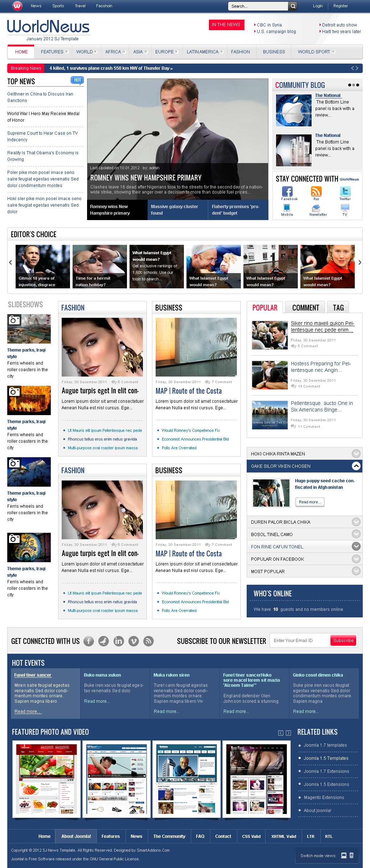This screenshot has height=868, width=370.
Task: Open the Login link
Action: click(318, 6)
